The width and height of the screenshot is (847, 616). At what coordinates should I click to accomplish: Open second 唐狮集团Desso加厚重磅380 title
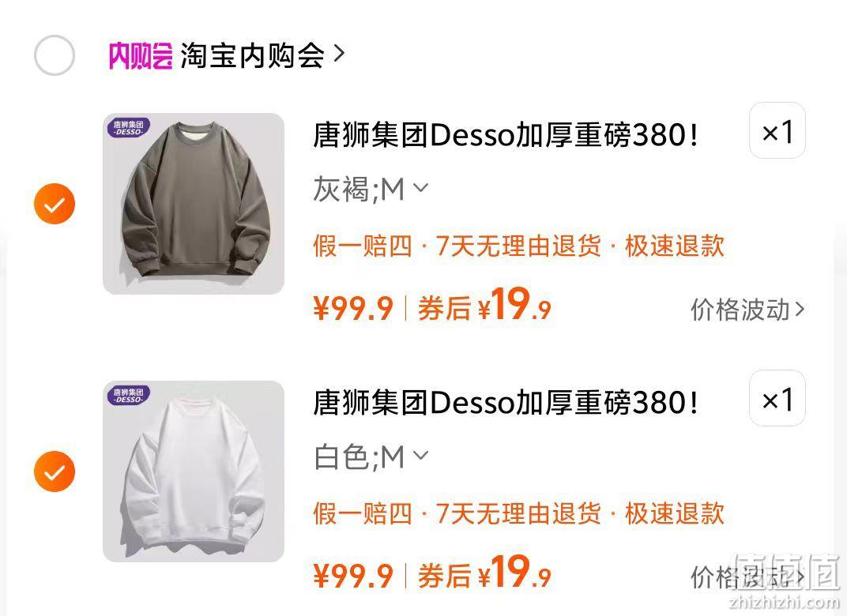505,402
